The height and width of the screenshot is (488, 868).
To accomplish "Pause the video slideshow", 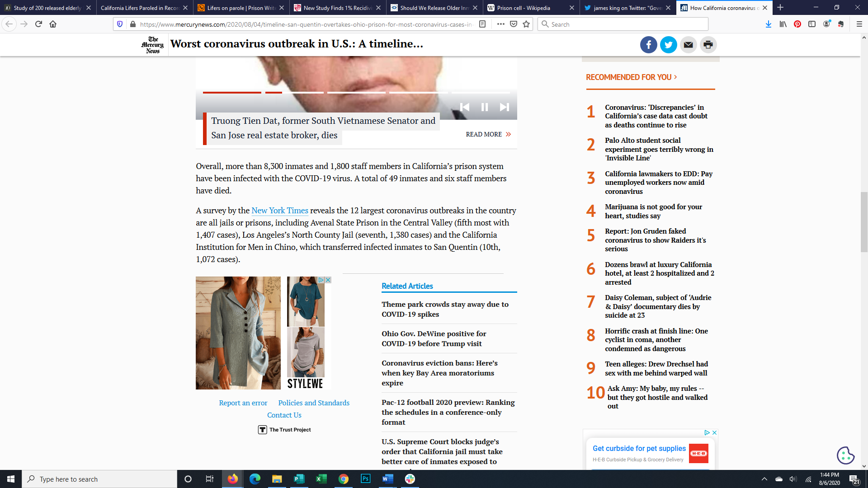I will pos(484,107).
